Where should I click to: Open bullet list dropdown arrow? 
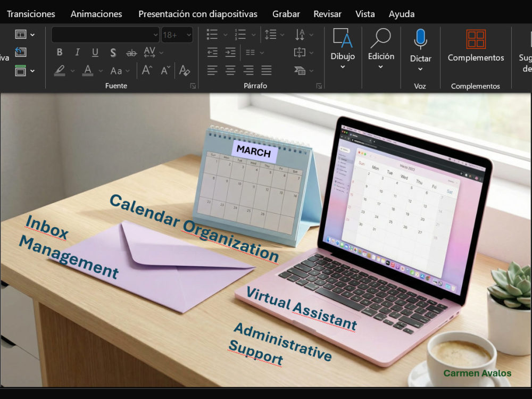pos(225,35)
